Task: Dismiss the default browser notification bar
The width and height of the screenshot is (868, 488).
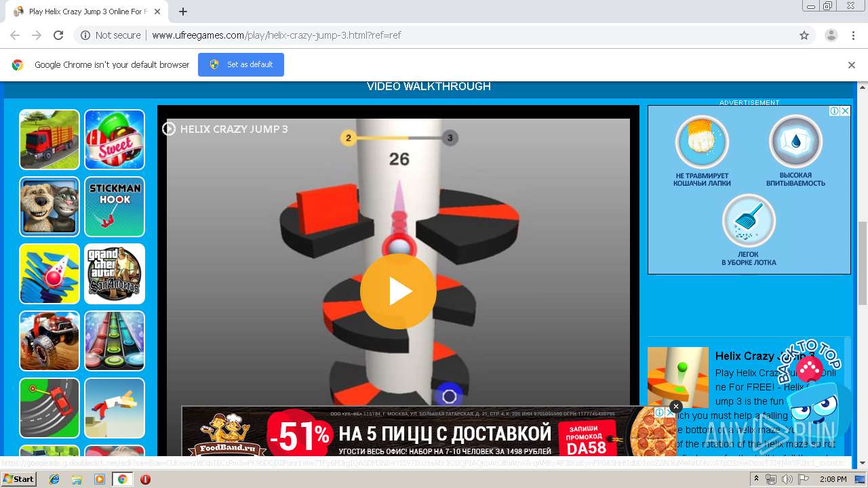Action: pos(852,65)
